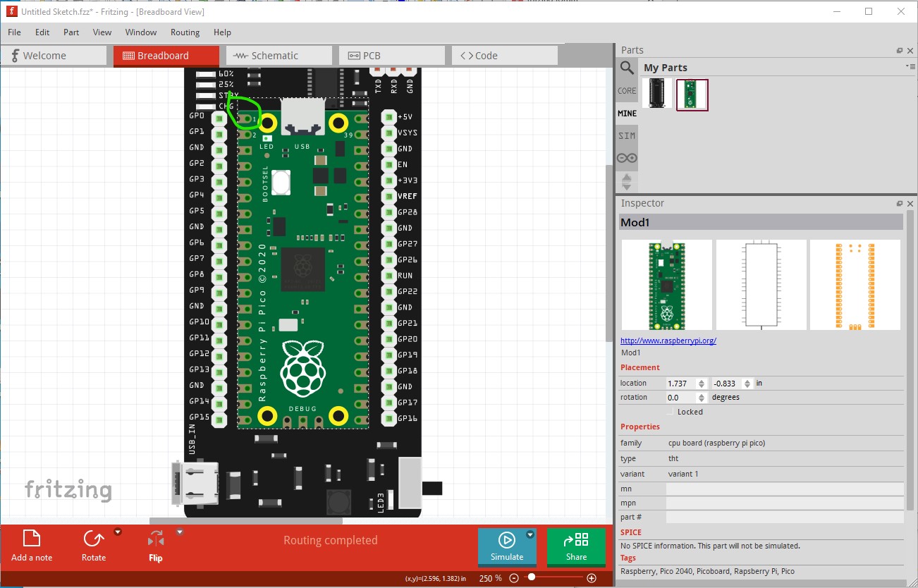
Task: Switch to the Schematic tab
Action: tap(279, 56)
